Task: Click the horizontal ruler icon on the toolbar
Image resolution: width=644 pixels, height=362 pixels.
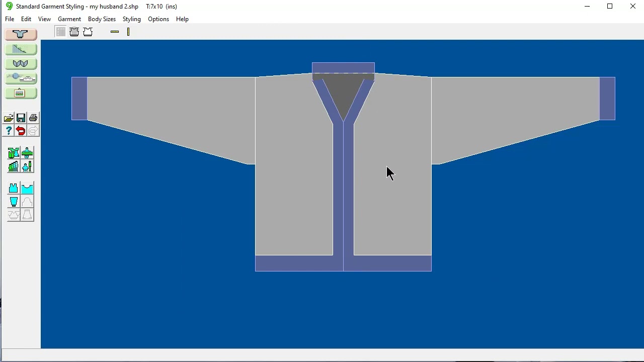Action: (115, 32)
